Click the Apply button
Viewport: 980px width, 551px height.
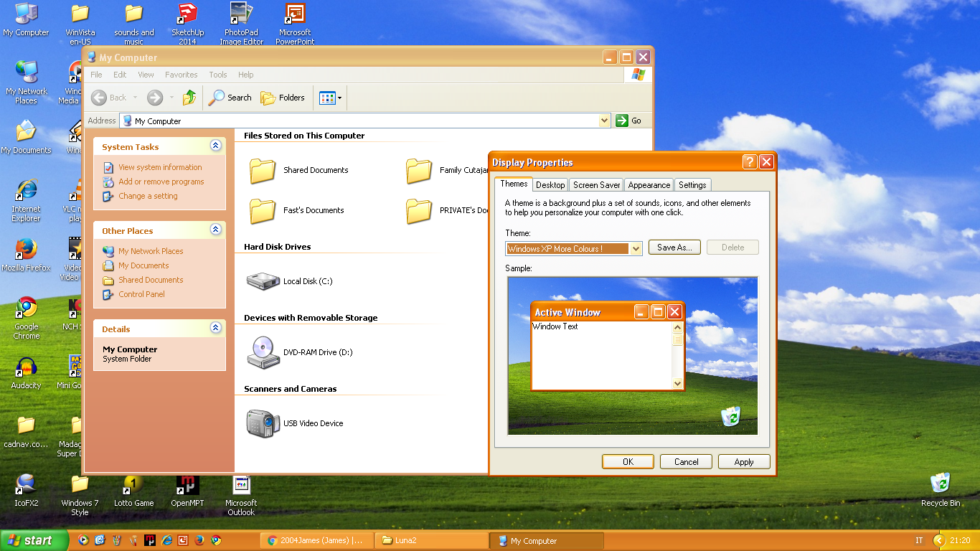point(744,462)
